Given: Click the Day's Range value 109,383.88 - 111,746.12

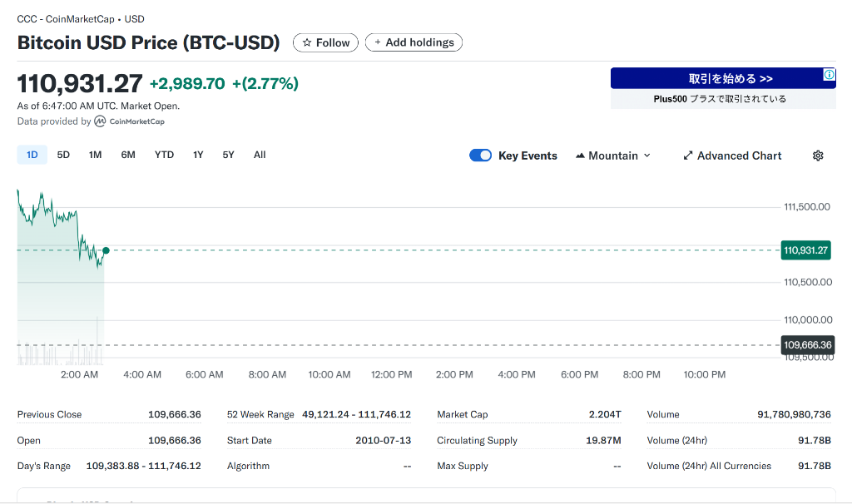Looking at the screenshot, I should (x=143, y=466).
